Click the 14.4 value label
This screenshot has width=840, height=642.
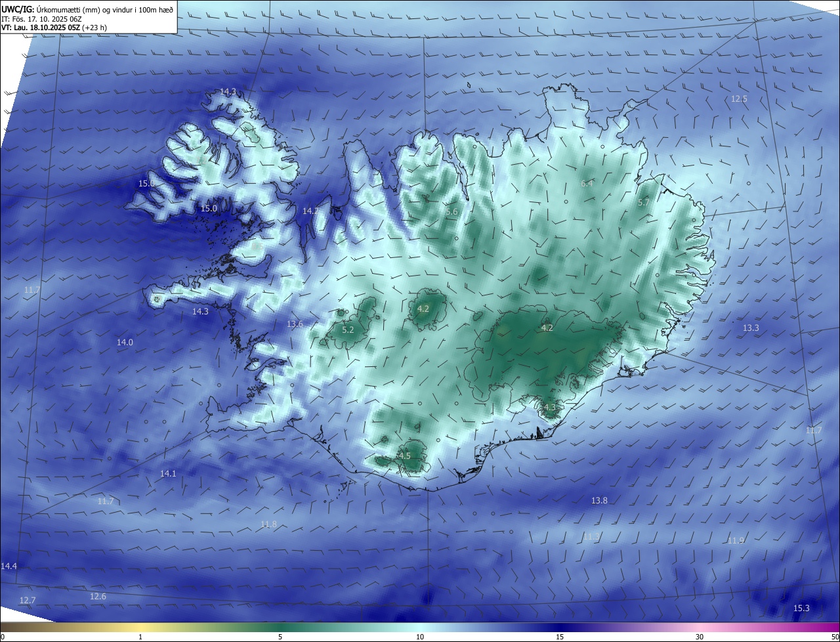[9, 566]
